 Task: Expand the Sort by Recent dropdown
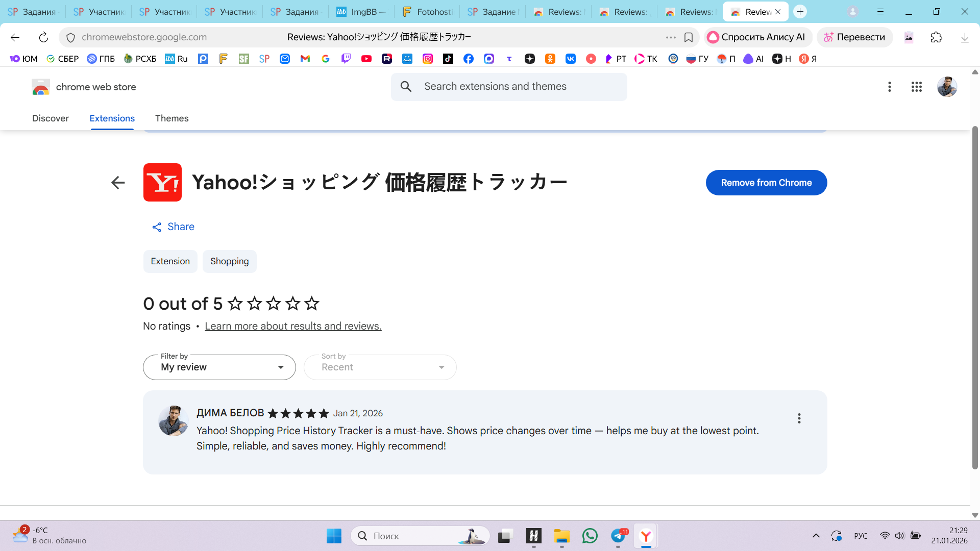tap(380, 367)
